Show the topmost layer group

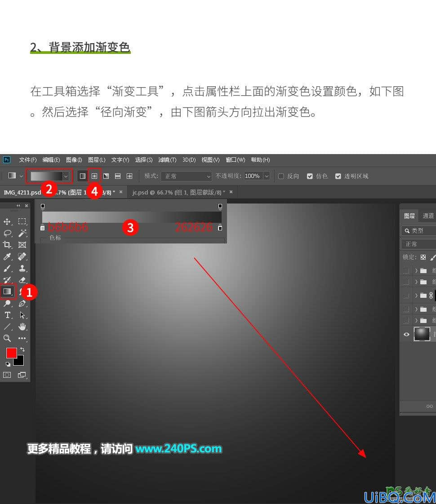(x=406, y=271)
